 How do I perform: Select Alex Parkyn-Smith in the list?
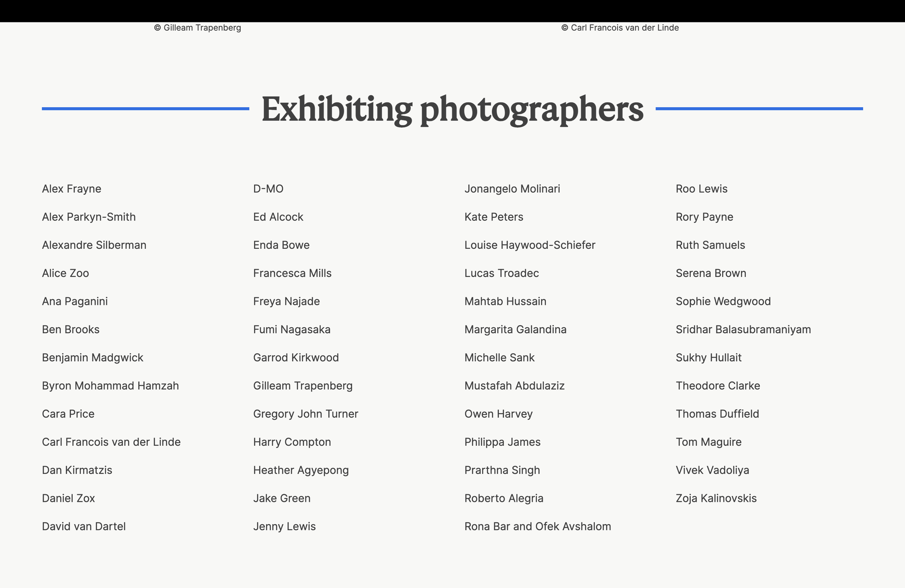[89, 217]
